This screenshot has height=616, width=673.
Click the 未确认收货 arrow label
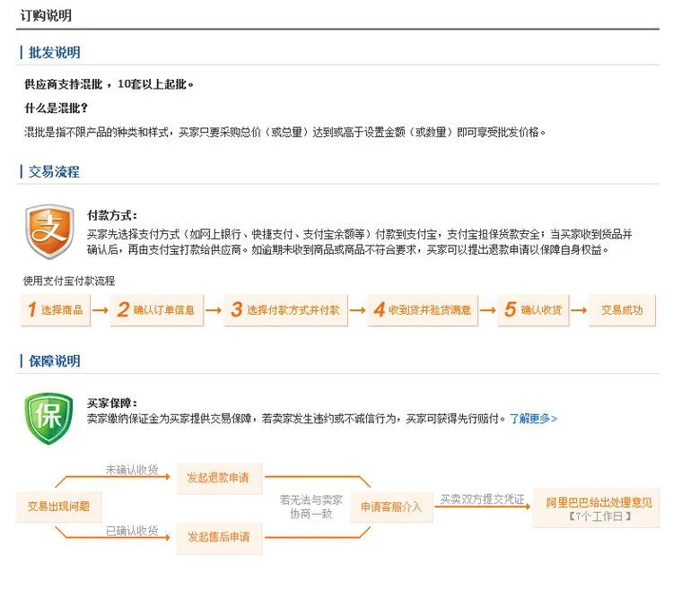coord(132,470)
